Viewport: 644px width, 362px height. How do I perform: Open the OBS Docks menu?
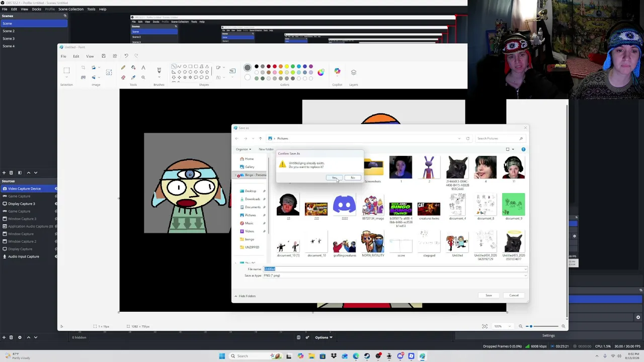coord(37,9)
